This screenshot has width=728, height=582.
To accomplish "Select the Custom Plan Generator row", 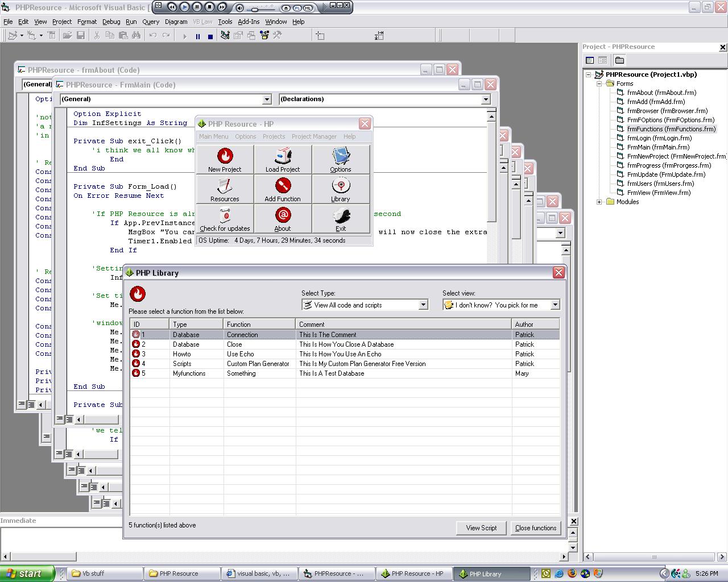I will 258,364.
